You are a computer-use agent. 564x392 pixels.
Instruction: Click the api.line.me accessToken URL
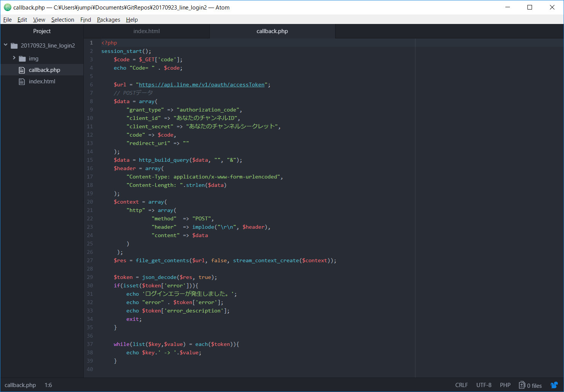click(x=201, y=84)
